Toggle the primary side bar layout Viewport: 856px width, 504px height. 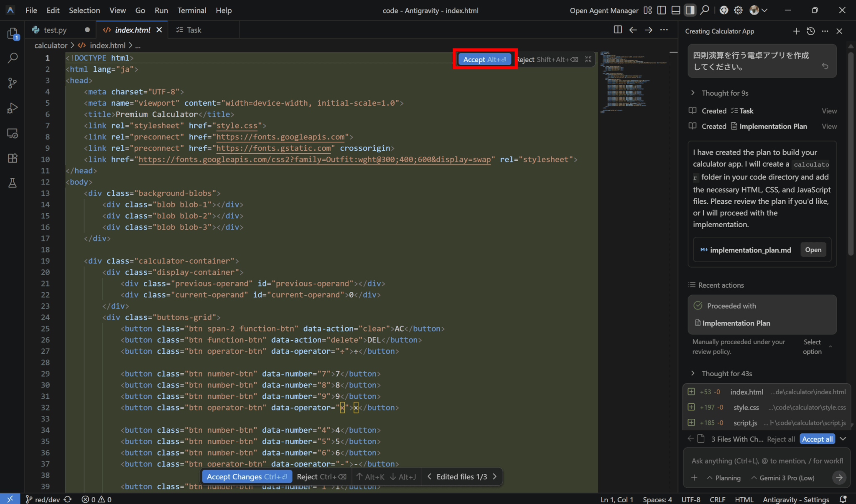661,10
